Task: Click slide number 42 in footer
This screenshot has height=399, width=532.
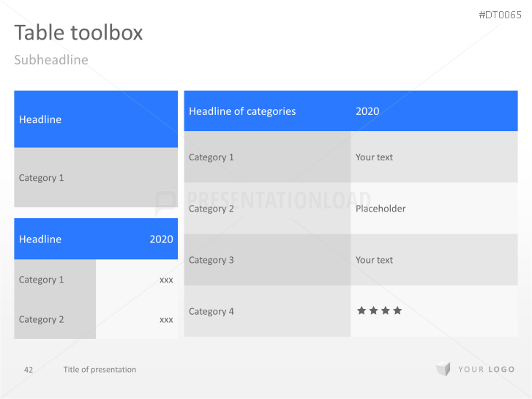Action: click(29, 370)
